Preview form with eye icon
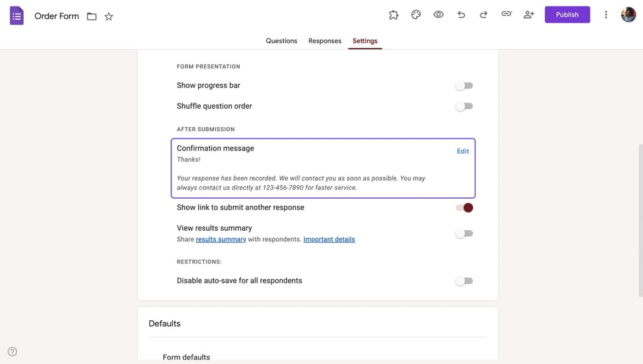Image resolution: width=643 pixels, height=364 pixels. [439, 15]
